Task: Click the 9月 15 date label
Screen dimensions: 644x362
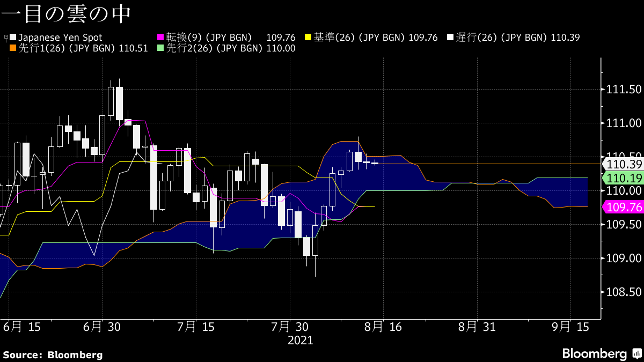Action: point(570,327)
